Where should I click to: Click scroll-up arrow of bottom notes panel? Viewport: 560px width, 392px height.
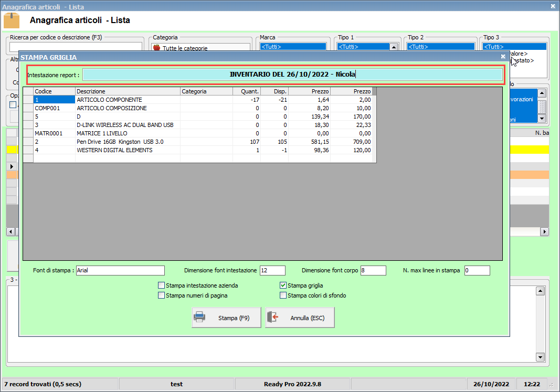(541, 291)
